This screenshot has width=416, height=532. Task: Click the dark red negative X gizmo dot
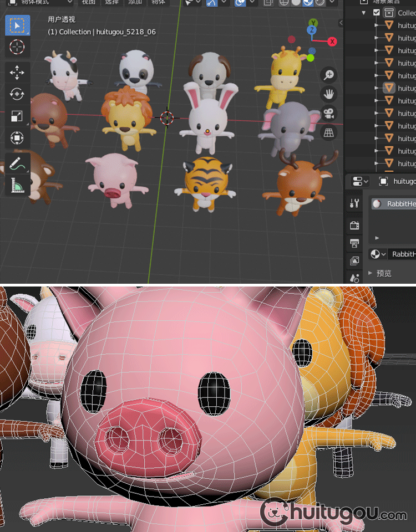click(x=291, y=39)
